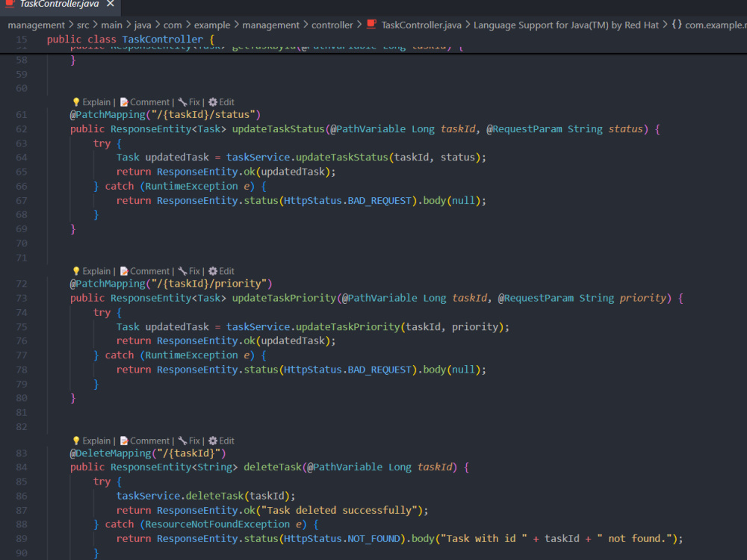The width and height of the screenshot is (747, 560).
Task: Click Comment above updateTaskPriority method
Action: point(149,271)
